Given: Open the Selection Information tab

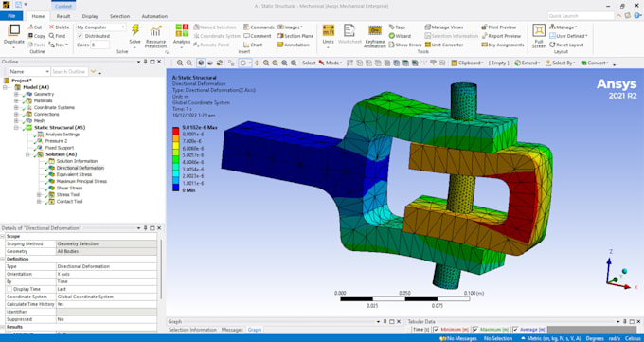Looking at the screenshot, I should [x=192, y=330].
